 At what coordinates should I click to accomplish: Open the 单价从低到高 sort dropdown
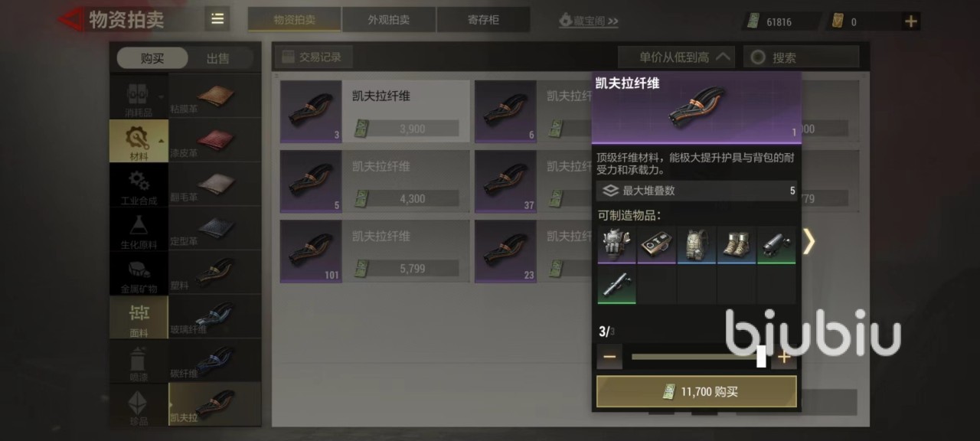676,57
